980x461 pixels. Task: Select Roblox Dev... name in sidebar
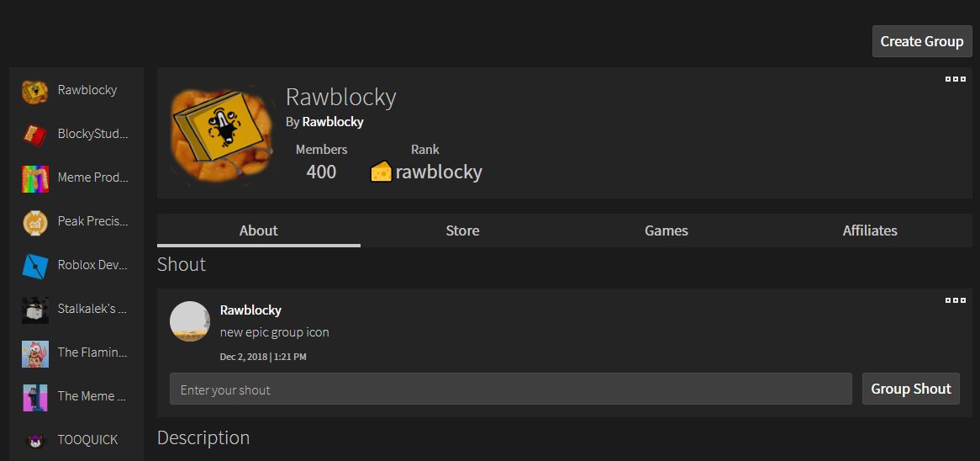click(x=93, y=265)
